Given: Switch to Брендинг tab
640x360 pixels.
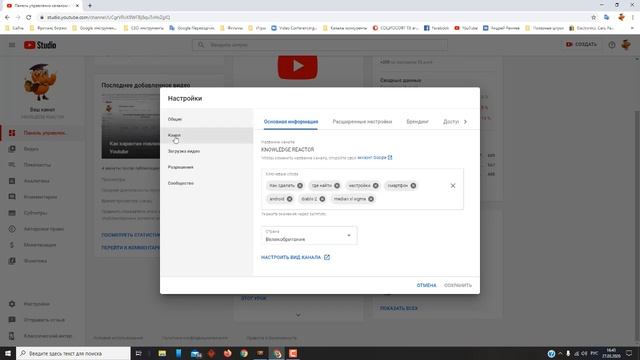Looking at the screenshot, I should pyautogui.click(x=417, y=122).
